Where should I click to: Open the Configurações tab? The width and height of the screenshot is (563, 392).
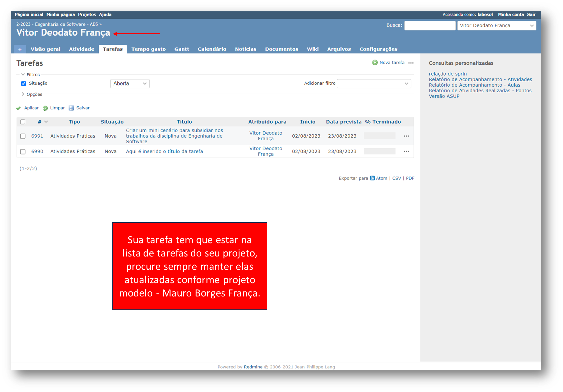(x=378, y=49)
